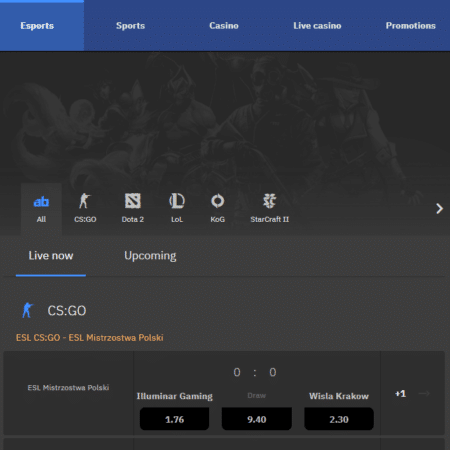Click the Wisla Krakow team name
This screenshot has height=450, width=450.
click(x=339, y=396)
